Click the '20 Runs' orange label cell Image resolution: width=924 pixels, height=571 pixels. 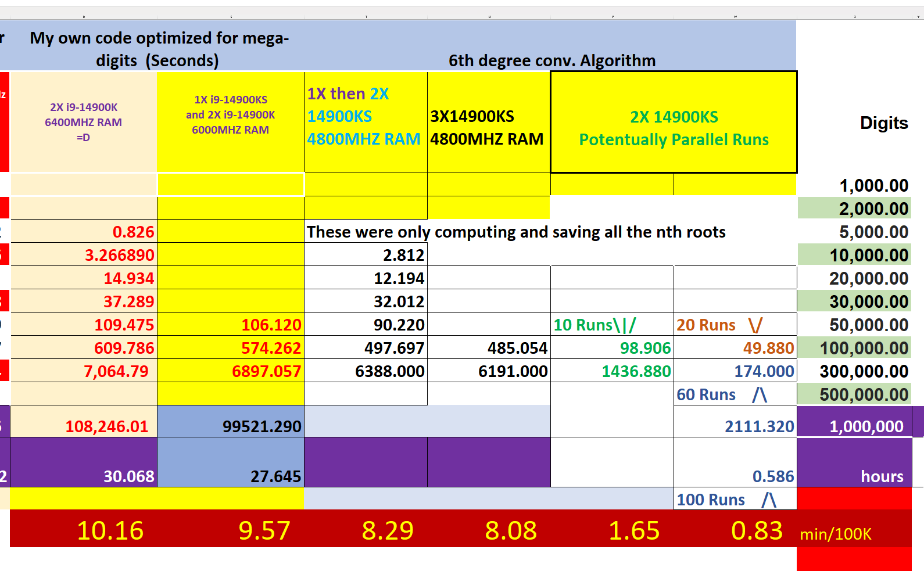click(x=735, y=325)
